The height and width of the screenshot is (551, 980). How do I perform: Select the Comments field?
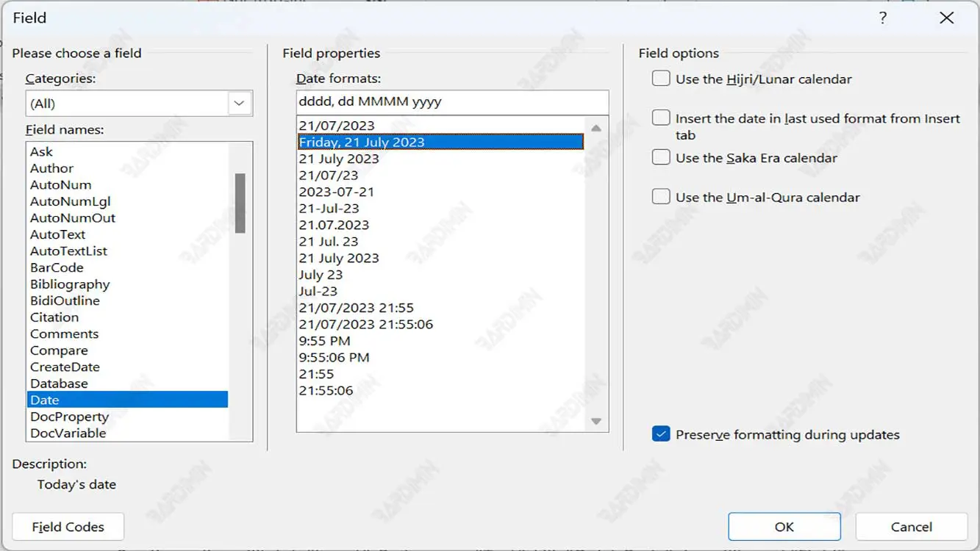coord(64,334)
